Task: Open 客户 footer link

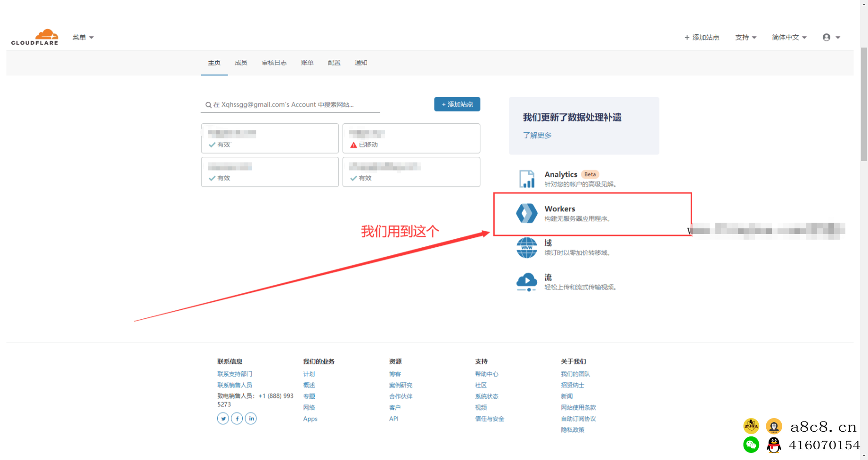Action: pos(395,407)
